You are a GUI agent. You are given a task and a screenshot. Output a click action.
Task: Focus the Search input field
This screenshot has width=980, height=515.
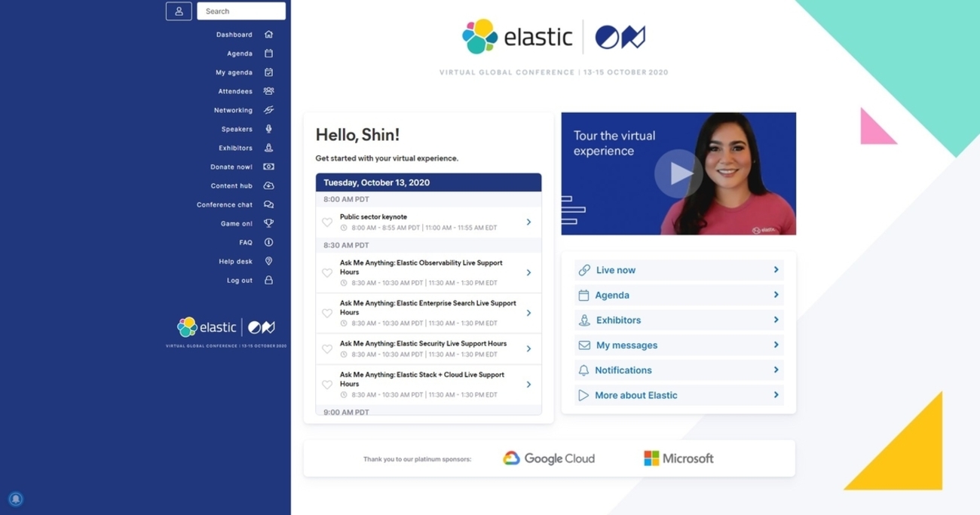(241, 11)
